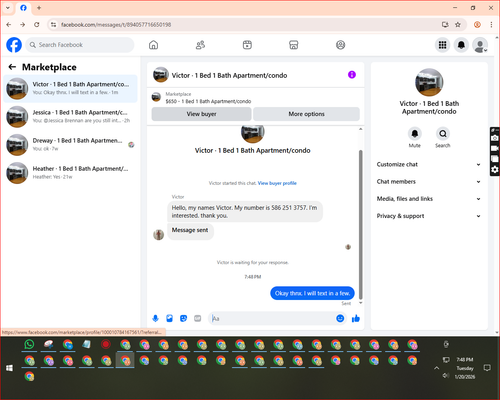500x400 pixels.
Task: Go forward in browser history
Action: pos(22,25)
